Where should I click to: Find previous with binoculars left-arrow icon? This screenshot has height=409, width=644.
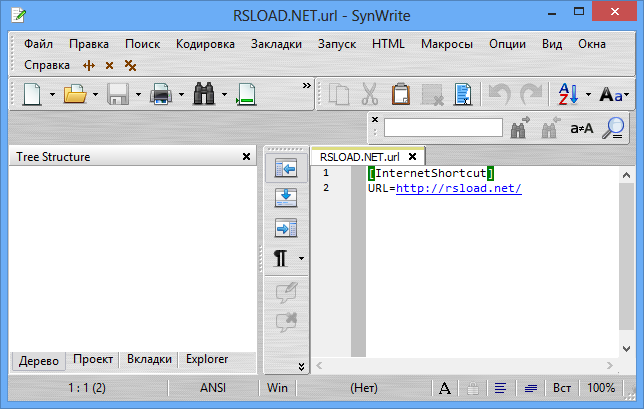pyautogui.click(x=550, y=128)
